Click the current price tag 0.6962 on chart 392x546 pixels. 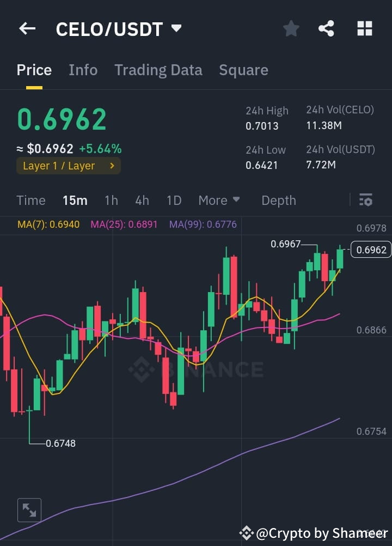coord(371,250)
